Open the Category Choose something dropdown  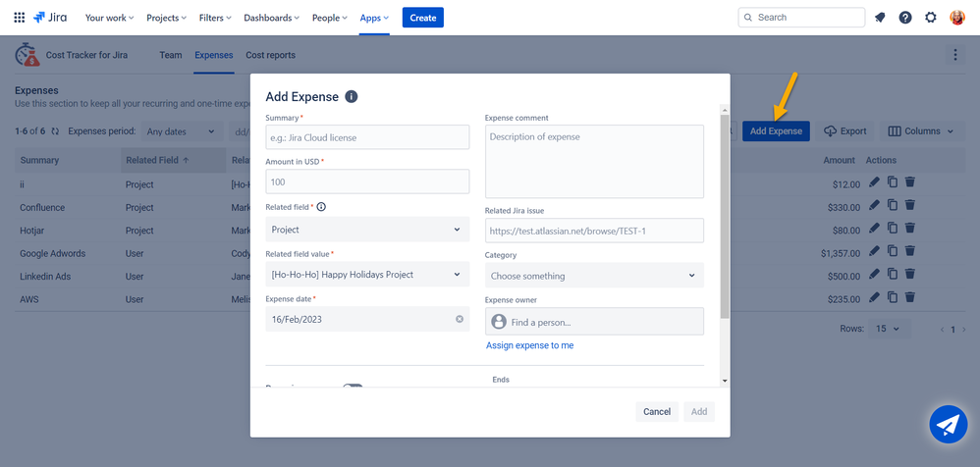[x=594, y=276]
